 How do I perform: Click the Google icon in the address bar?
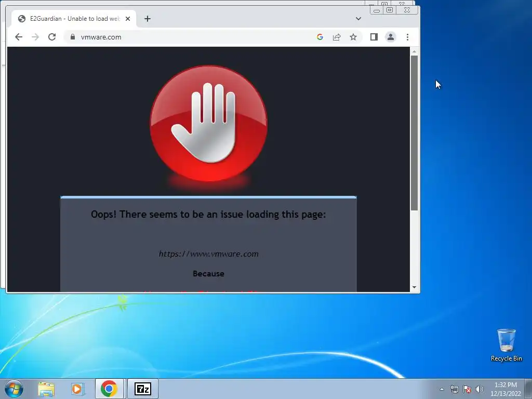[320, 37]
